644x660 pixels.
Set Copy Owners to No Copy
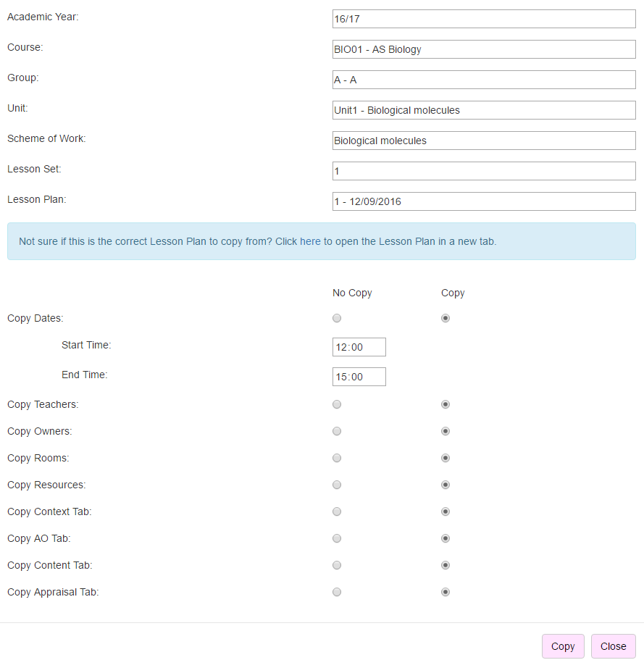click(x=337, y=432)
